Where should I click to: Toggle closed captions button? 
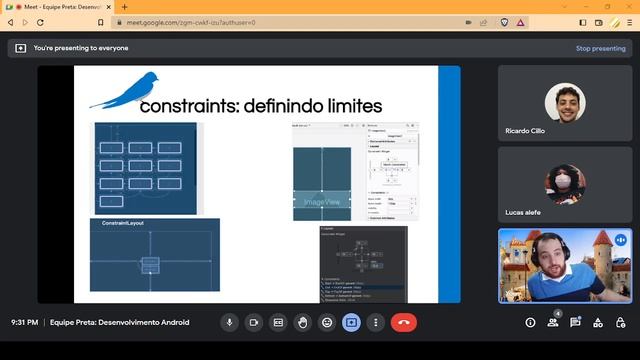(278, 322)
